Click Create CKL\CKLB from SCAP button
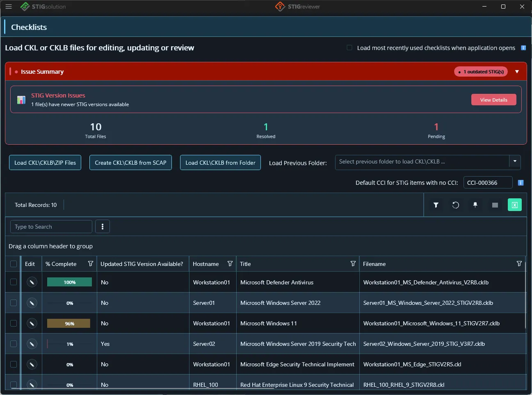This screenshot has width=532, height=395. (130, 163)
